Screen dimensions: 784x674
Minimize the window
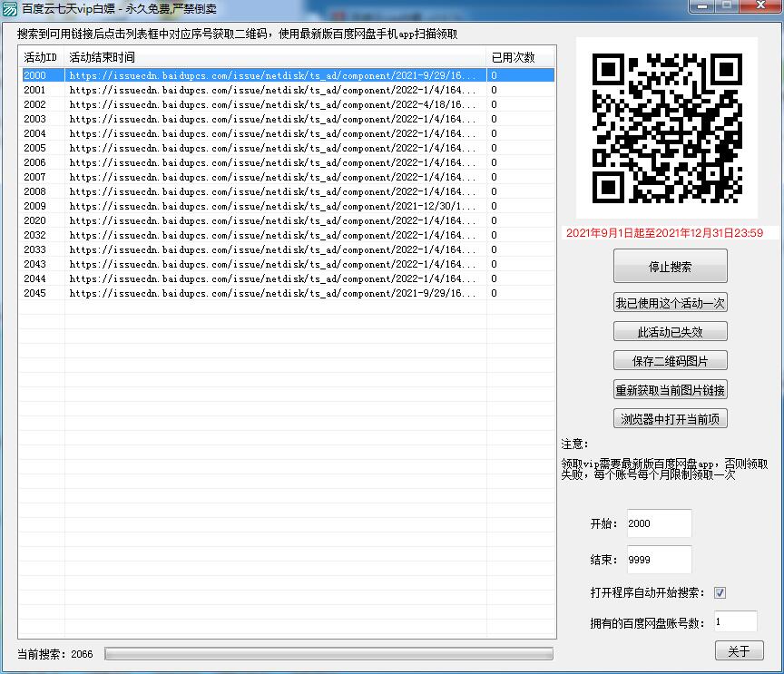tap(702, 5)
